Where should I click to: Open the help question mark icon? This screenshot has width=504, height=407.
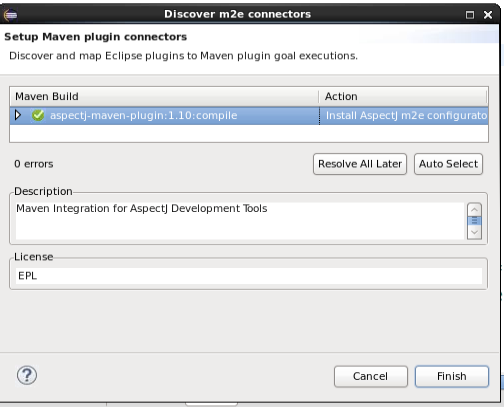click(x=27, y=376)
